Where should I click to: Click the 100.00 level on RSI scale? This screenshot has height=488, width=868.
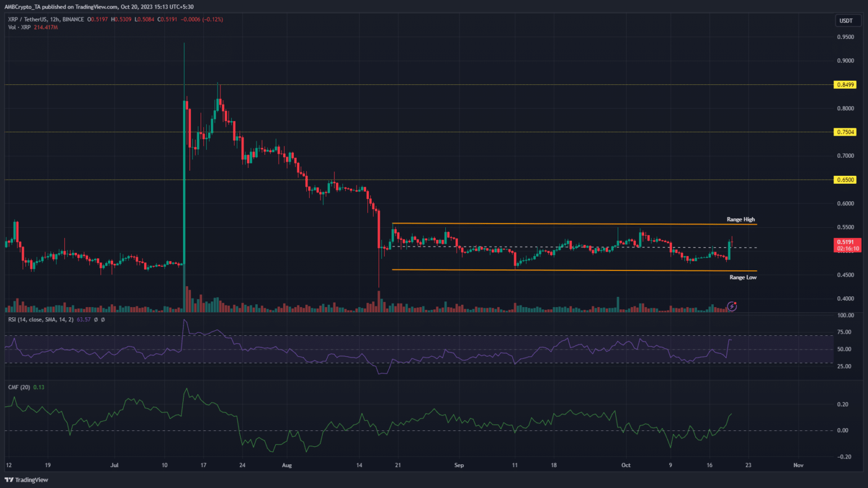click(845, 316)
